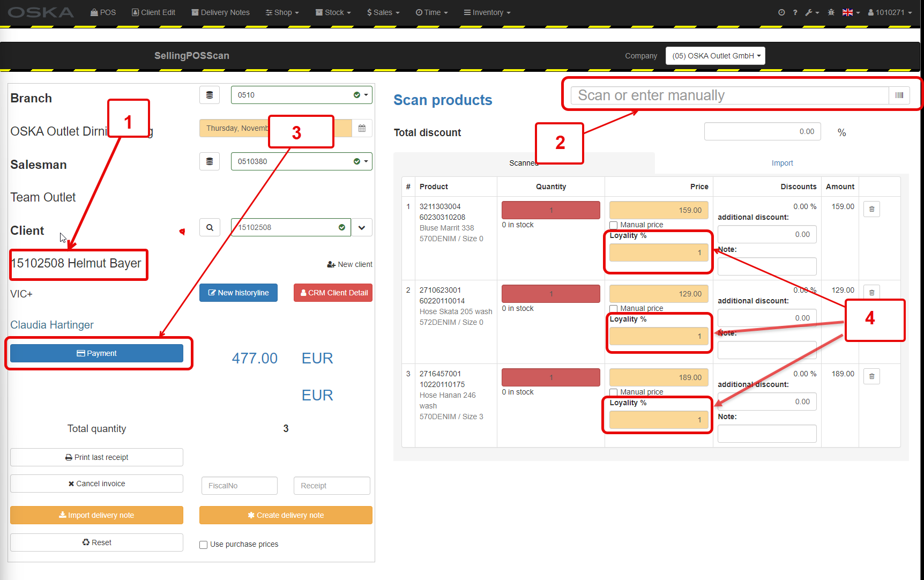Delete product 3211303004 with trash icon
The image size is (924, 580).
(x=871, y=209)
